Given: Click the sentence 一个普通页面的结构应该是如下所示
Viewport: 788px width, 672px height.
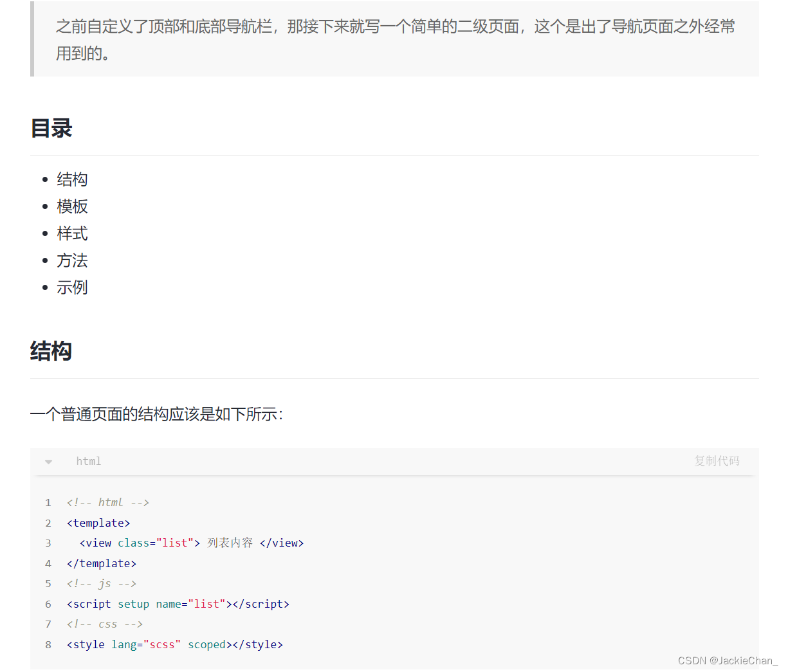Looking at the screenshot, I should 156,414.
